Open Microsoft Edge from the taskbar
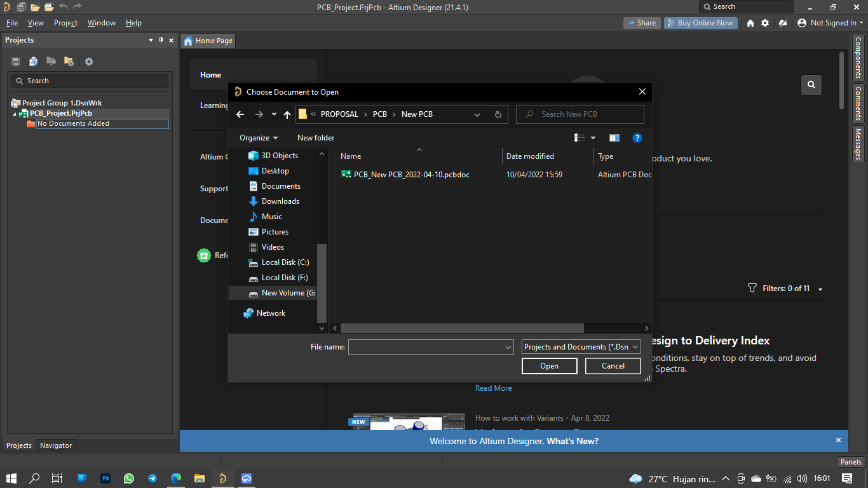Screen dimensions: 868x488 coord(176,478)
